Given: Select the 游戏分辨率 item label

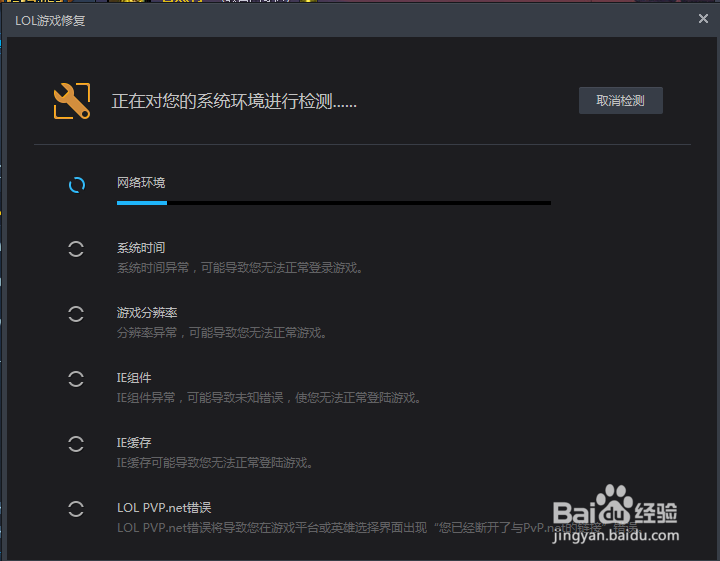Looking at the screenshot, I should pos(147,313).
